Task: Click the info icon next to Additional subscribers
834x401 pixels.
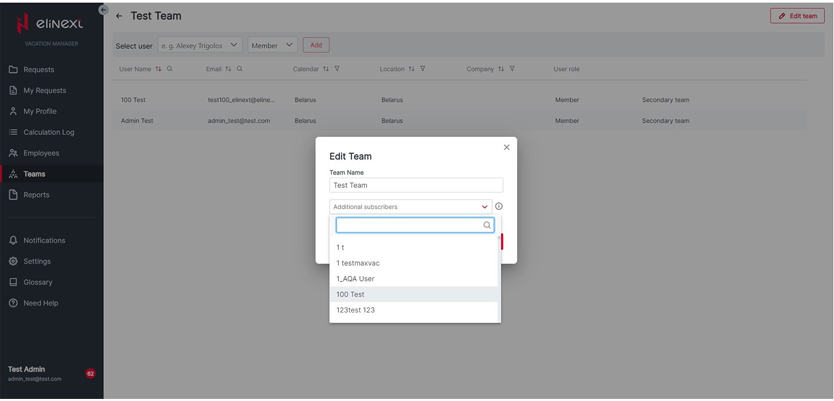Action: point(499,207)
